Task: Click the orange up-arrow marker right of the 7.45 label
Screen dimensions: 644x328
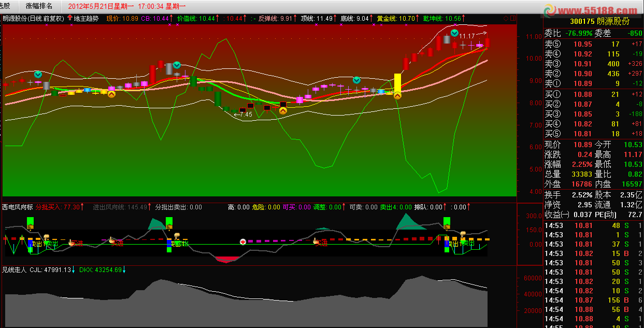Action: [x=283, y=110]
